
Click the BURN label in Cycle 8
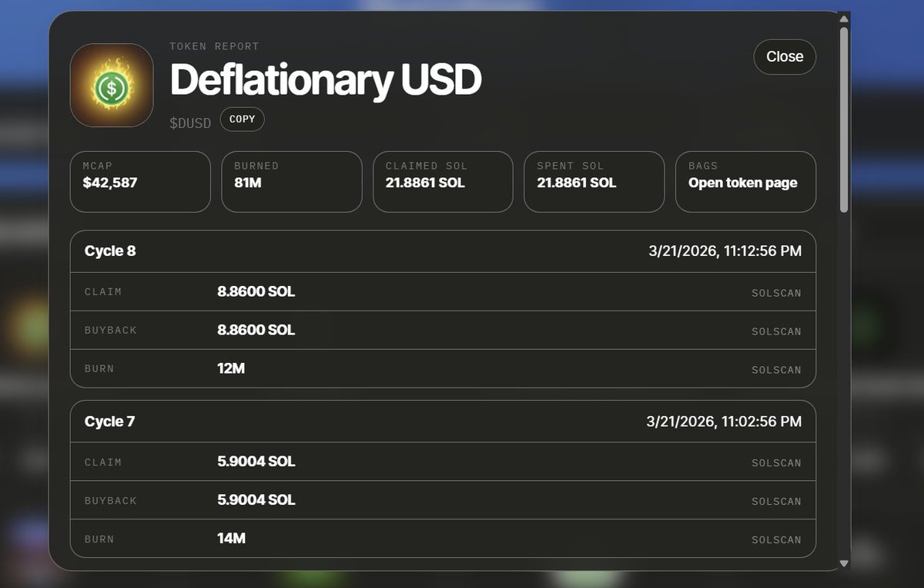99,369
